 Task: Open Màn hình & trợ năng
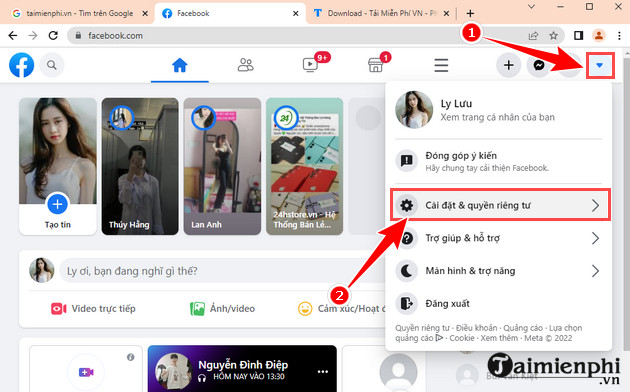point(498,271)
